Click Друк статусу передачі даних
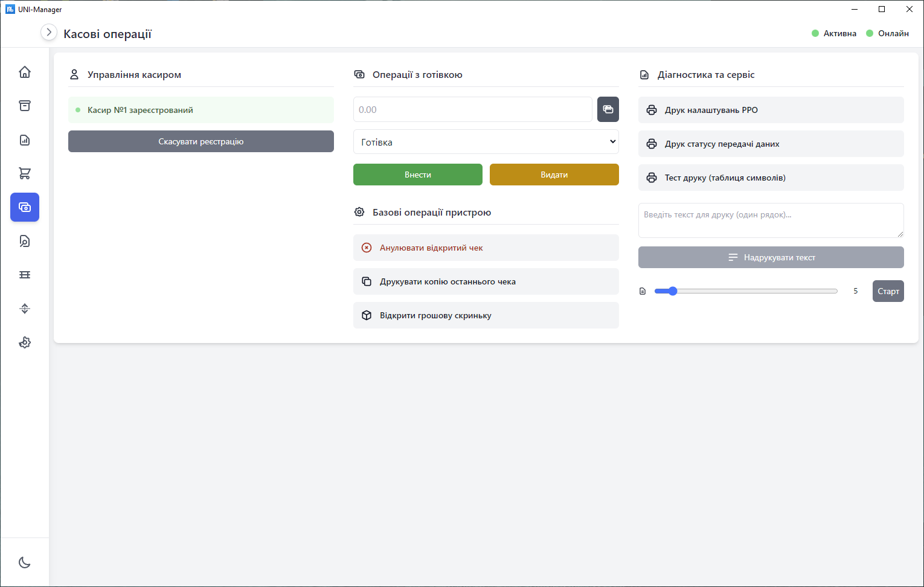Screen dimensions: 924x587 tap(771, 144)
